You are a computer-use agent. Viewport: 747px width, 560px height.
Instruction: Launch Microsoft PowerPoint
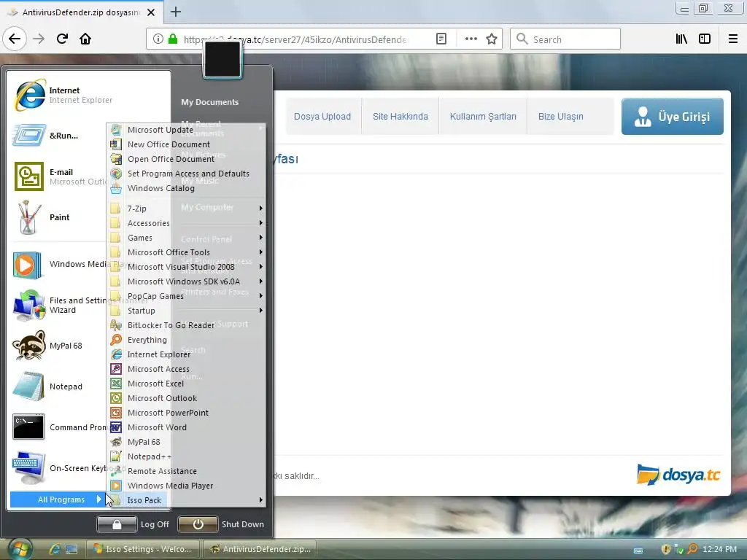tap(186, 413)
